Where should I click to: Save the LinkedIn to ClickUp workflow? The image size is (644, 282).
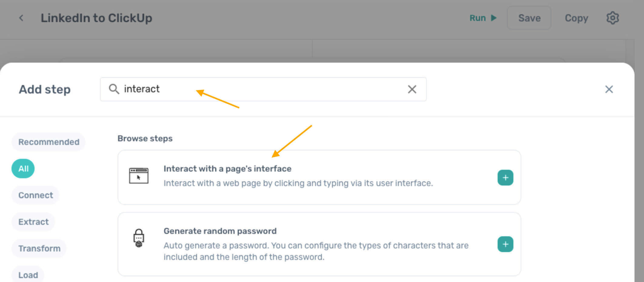click(529, 18)
